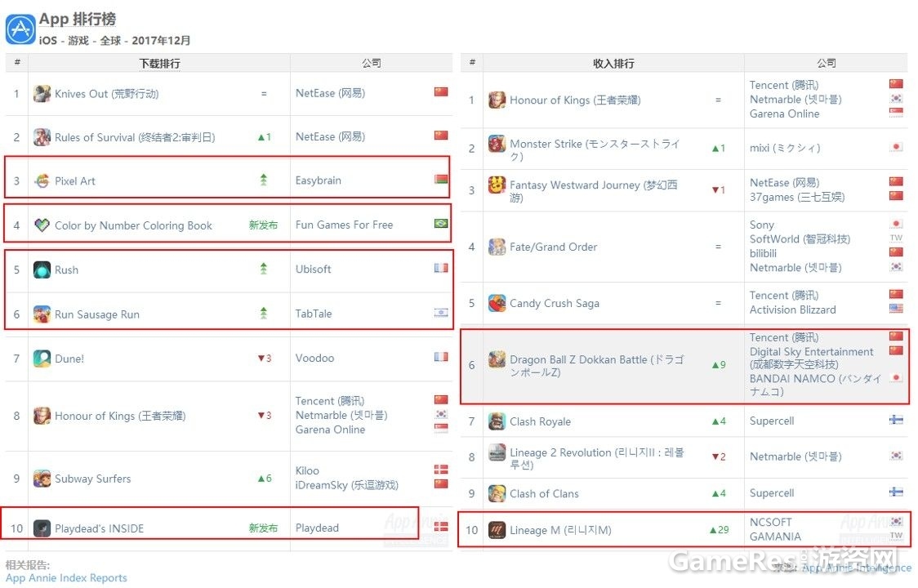Click the ▲9 rank change for Dragon Ball Z
The height and width of the screenshot is (588, 918).
719,365
